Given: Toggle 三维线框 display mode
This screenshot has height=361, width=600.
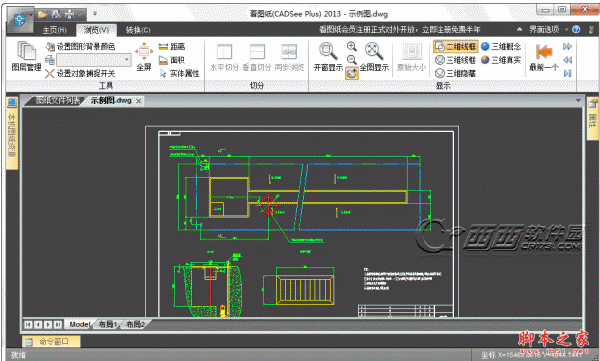Looking at the screenshot, I should [x=455, y=60].
